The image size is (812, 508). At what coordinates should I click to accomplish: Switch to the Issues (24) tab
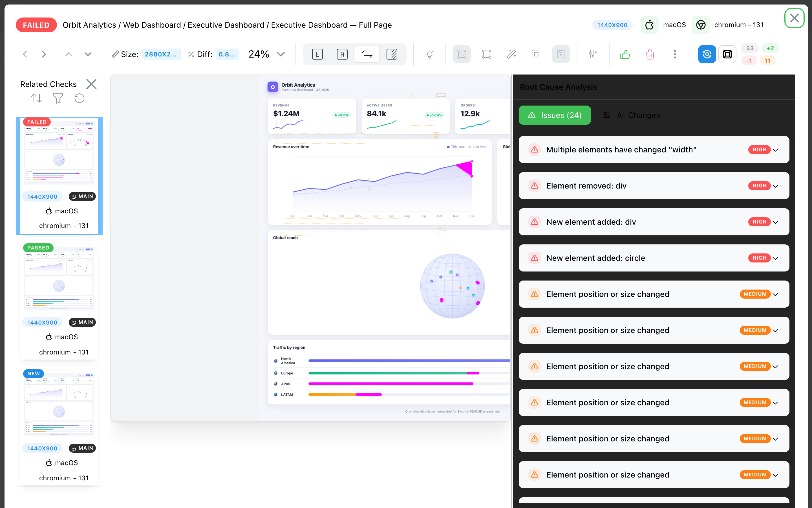555,115
